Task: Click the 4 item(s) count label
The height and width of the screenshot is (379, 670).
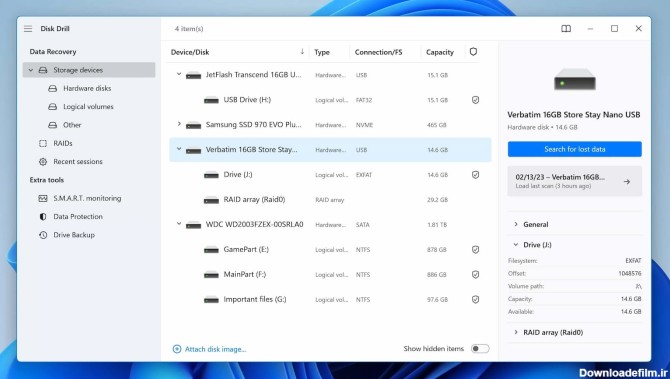Action: tap(189, 29)
